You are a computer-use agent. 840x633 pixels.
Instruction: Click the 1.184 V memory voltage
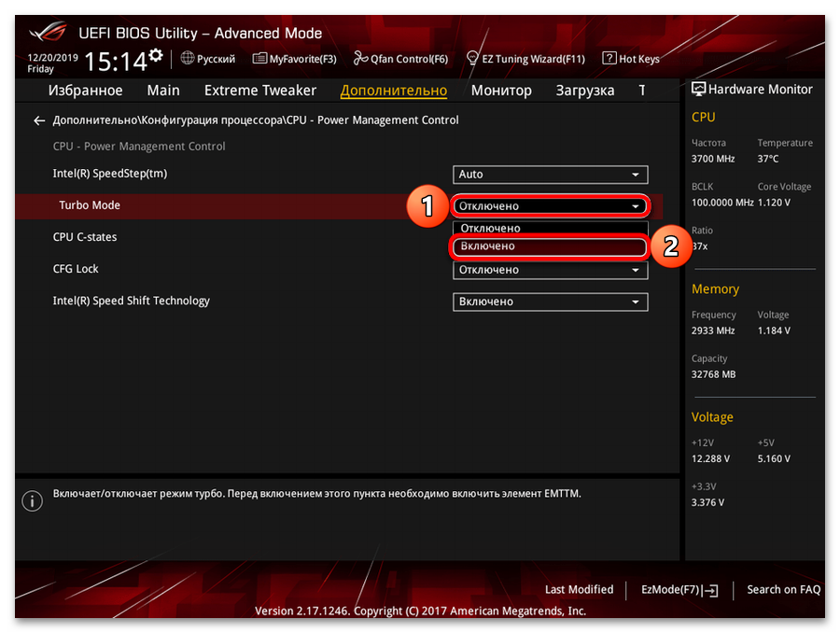click(x=774, y=331)
